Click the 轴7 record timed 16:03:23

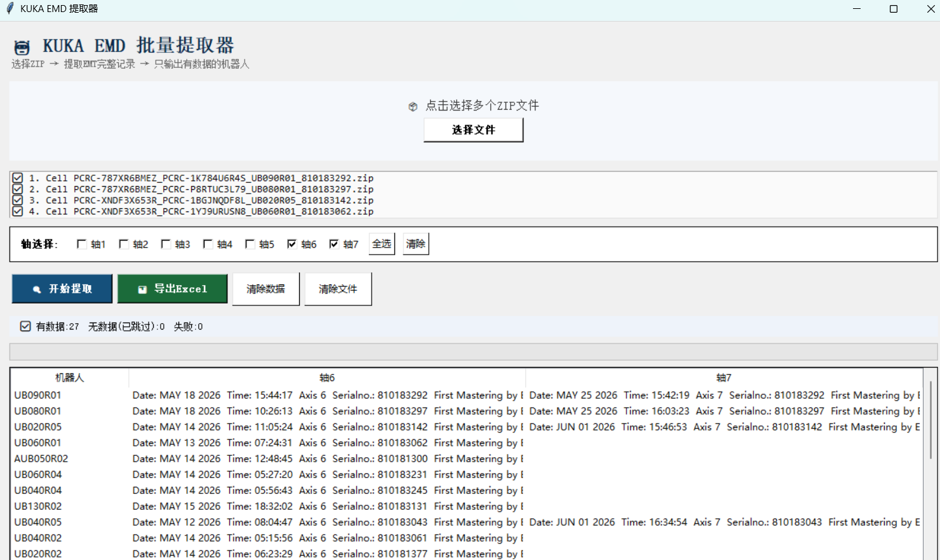(724, 411)
